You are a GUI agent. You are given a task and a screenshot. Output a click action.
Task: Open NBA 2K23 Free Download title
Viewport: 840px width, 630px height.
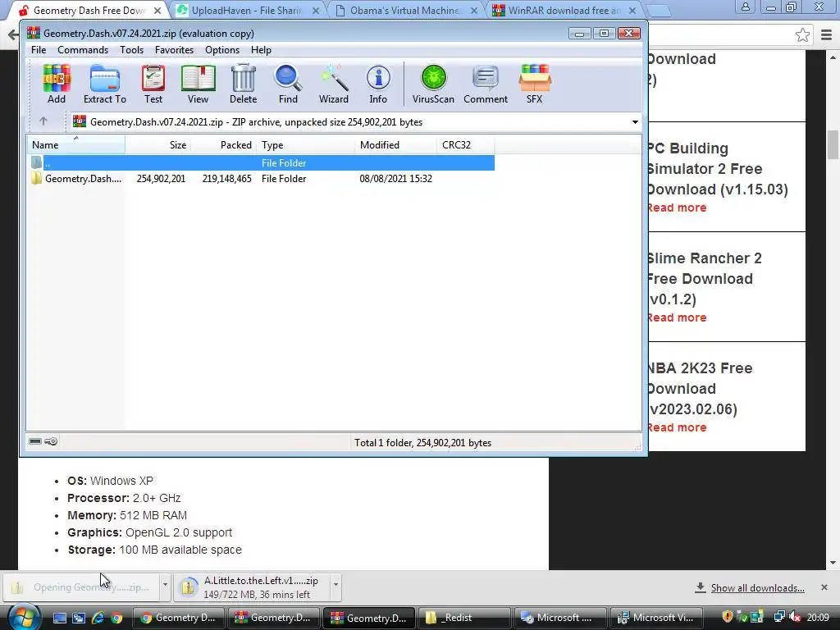click(x=700, y=388)
